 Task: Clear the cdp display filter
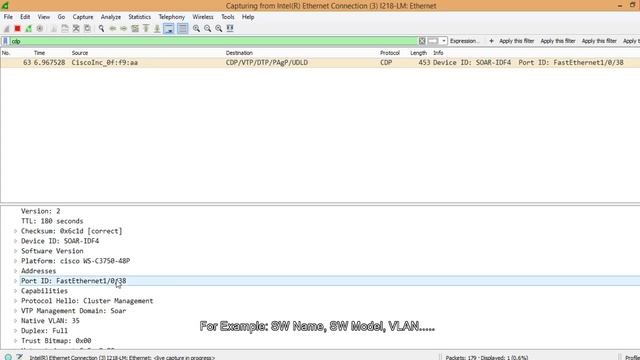[422, 41]
